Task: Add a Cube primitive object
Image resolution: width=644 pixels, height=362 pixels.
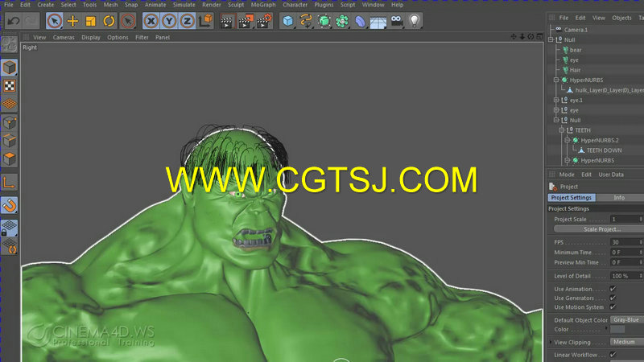Action: [287, 21]
